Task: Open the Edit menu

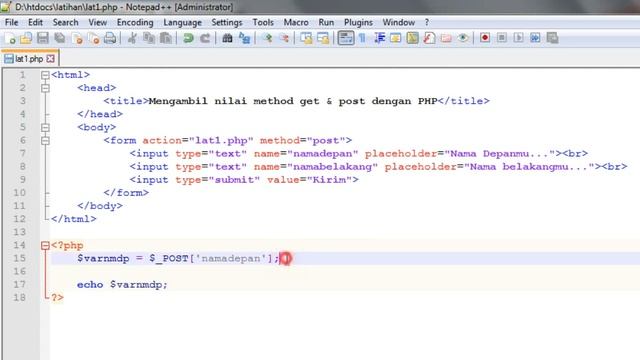Action: point(36,22)
